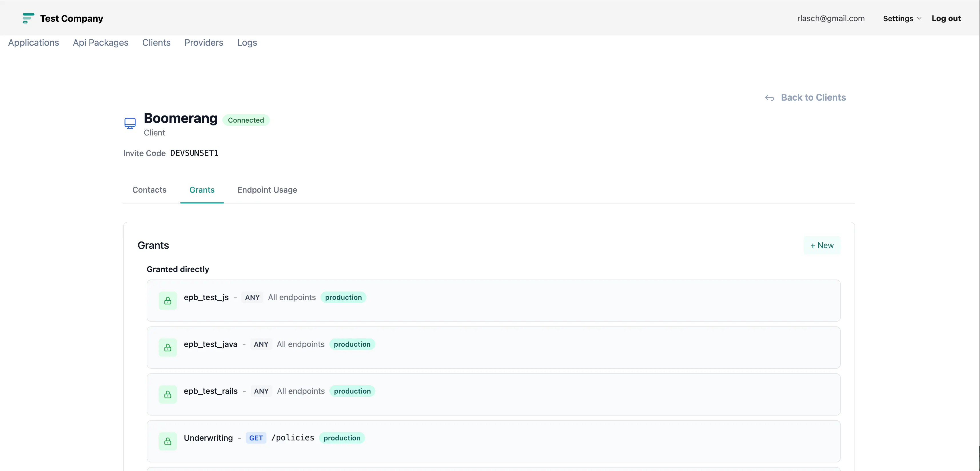
Task: Click the back arrow icon beside Back to Clients
Action: pyautogui.click(x=770, y=98)
